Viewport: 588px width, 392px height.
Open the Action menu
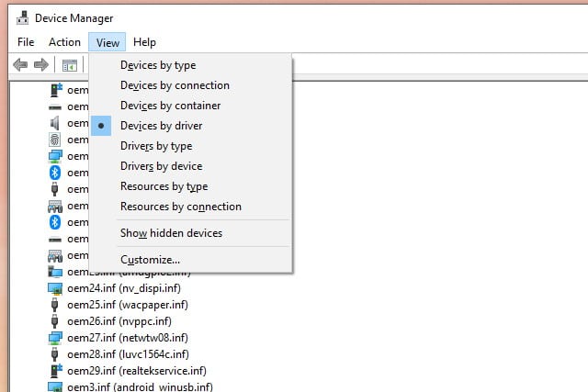[64, 41]
